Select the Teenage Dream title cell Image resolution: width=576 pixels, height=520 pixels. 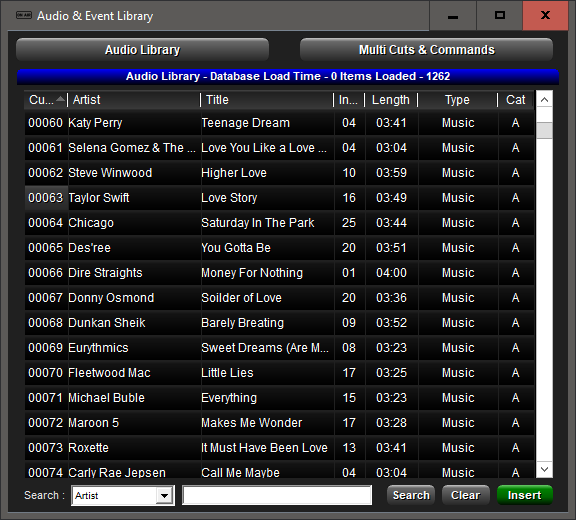[x=267, y=123]
